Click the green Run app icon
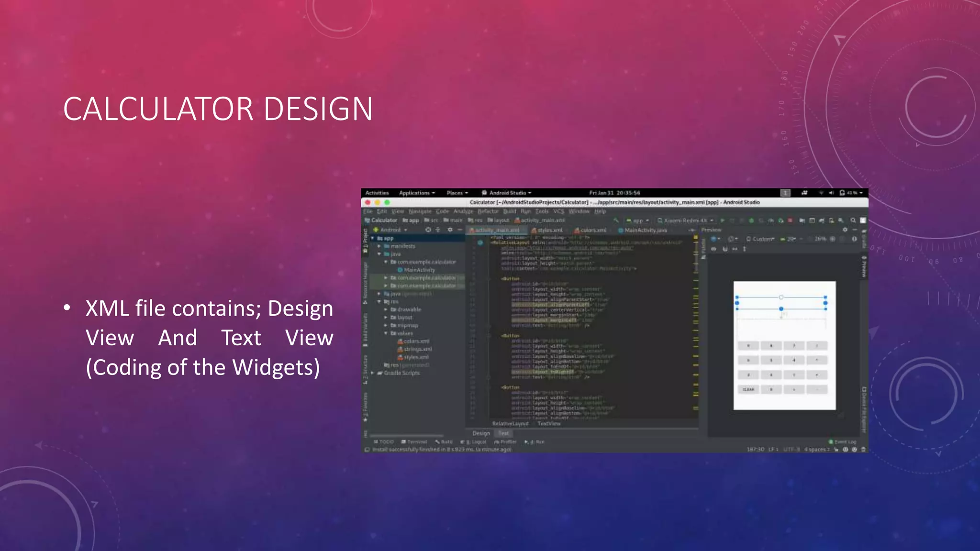This screenshot has width=980, height=551. point(723,220)
